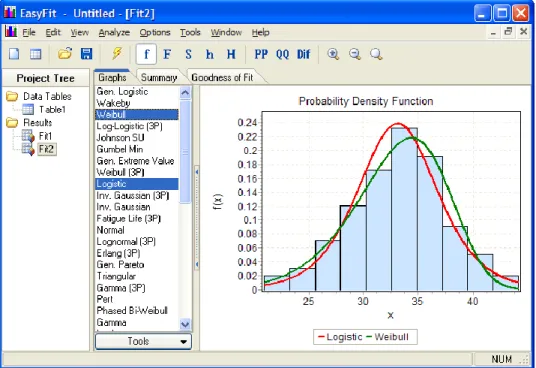Show cumulative distribution function F graph
This screenshot has height=368, width=536.
(x=167, y=54)
